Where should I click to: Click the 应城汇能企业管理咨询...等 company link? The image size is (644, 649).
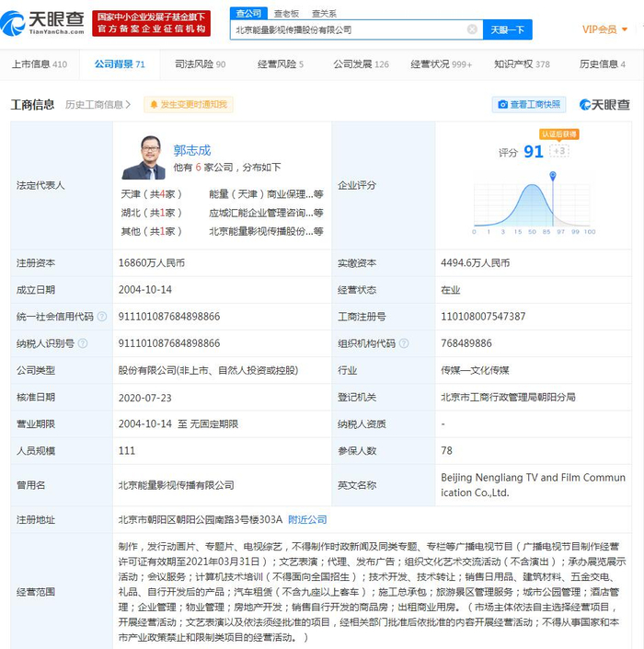(x=266, y=213)
